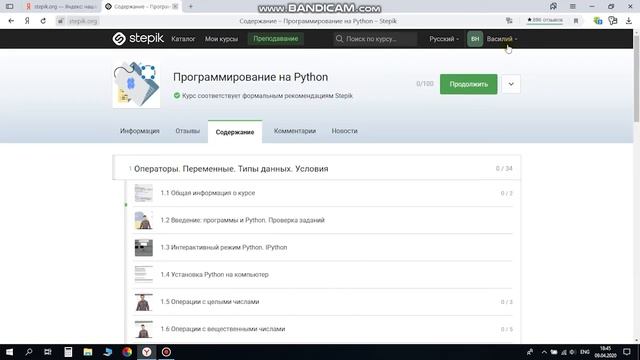
Task: Click the thumbnail of lesson 1.4
Action: coord(144,275)
